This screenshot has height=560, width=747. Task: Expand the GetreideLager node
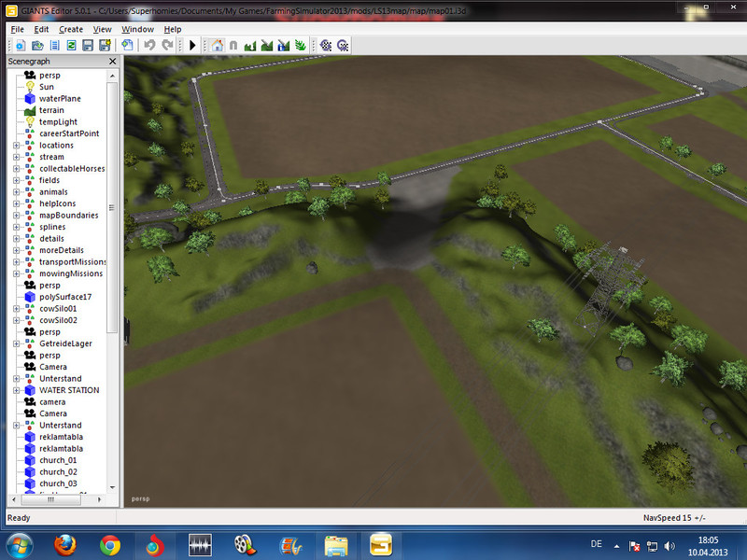16,343
